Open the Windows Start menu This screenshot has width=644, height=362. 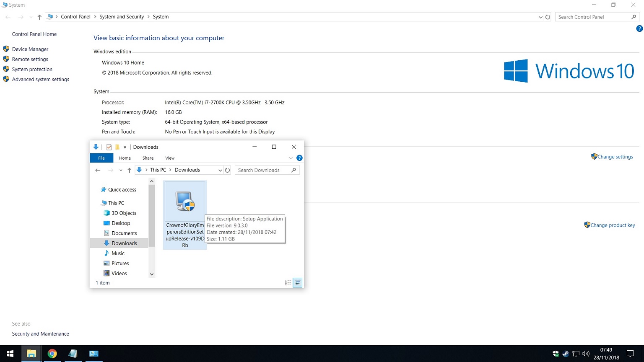tap(10, 354)
